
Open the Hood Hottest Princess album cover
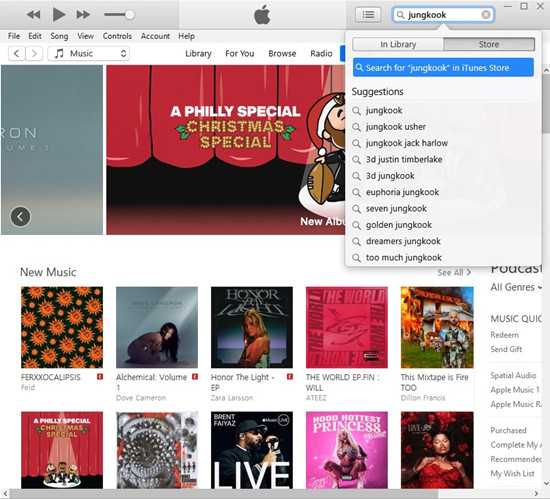[x=347, y=450]
